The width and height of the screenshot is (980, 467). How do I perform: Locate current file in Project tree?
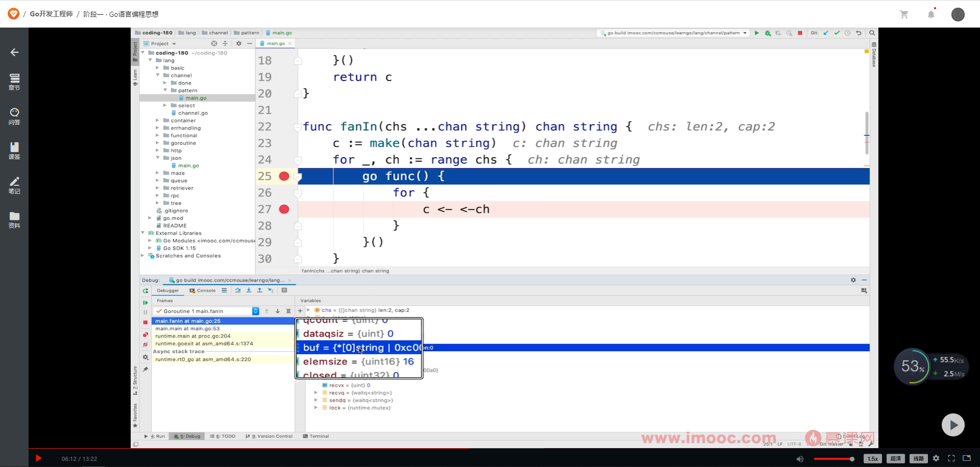(214, 43)
